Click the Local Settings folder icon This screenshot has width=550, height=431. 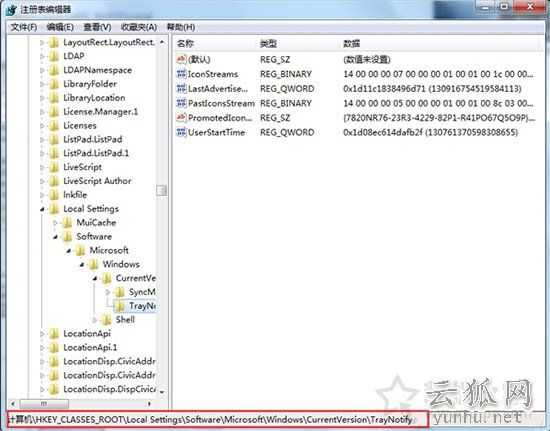[x=54, y=209]
